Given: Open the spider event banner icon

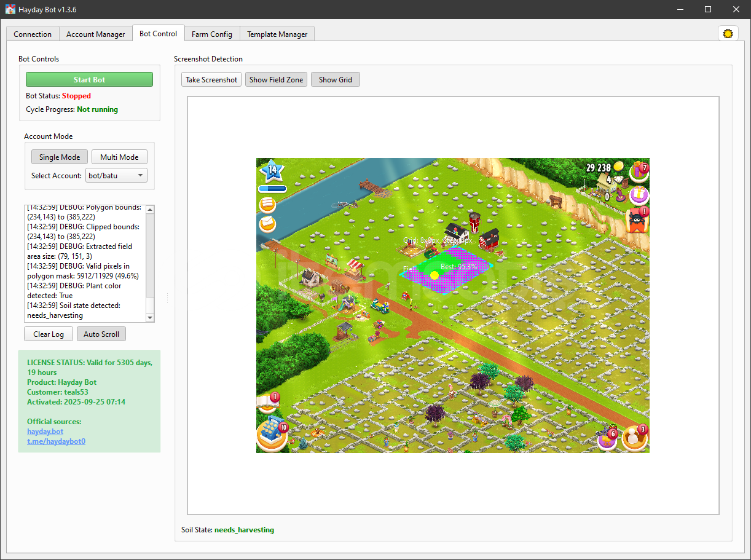Looking at the screenshot, I should 637,220.
